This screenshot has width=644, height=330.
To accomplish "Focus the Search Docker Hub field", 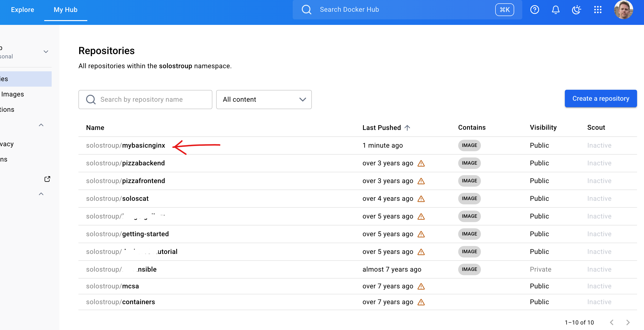I will [407, 10].
